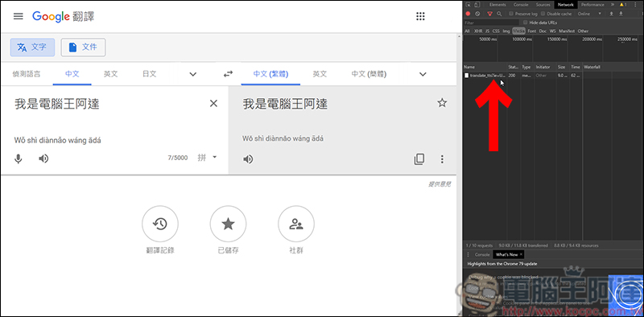
Task: Click the 提供意見 feedback link
Action: [x=440, y=184]
